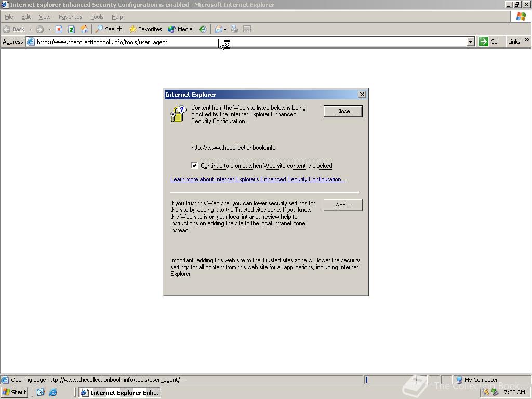Click the status bar page loading progress

[x=395, y=380]
